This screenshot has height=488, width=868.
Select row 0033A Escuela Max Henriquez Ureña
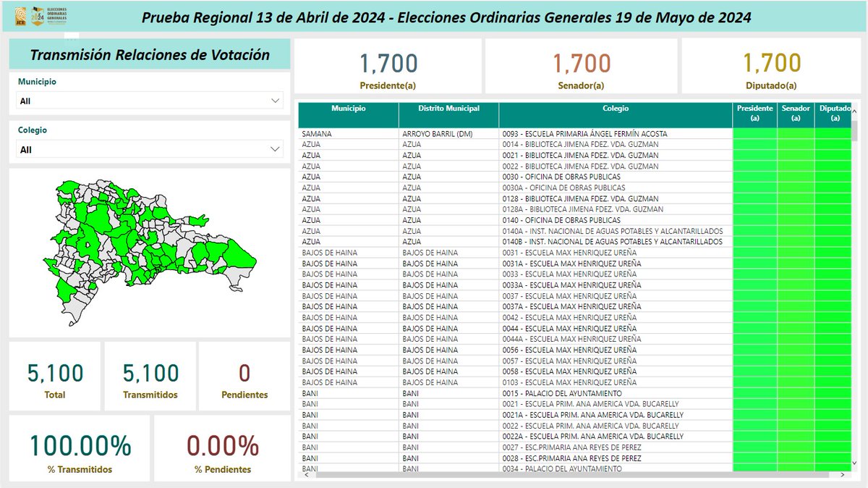575,285
